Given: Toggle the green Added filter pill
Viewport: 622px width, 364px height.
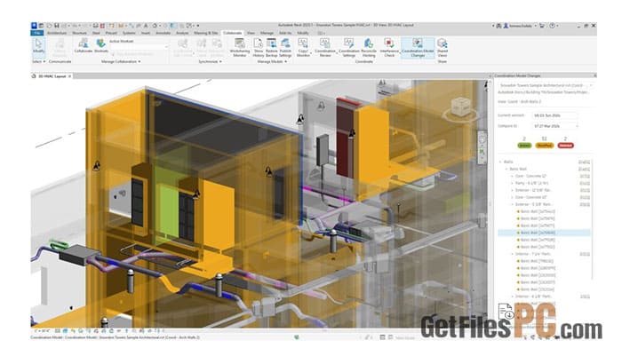Looking at the screenshot, I should (x=524, y=146).
